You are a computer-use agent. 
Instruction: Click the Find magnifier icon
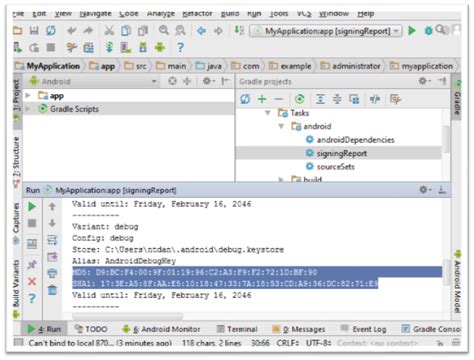pos(164,30)
